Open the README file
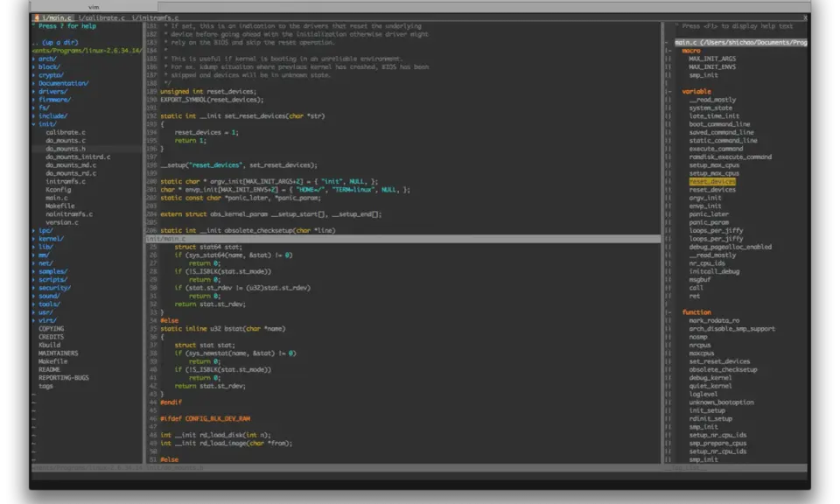 (x=49, y=369)
